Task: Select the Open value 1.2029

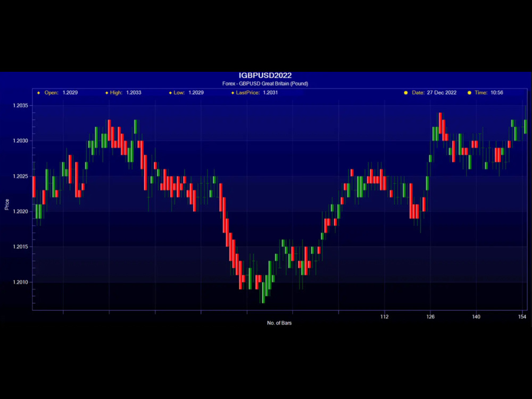Action: pos(70,93)
